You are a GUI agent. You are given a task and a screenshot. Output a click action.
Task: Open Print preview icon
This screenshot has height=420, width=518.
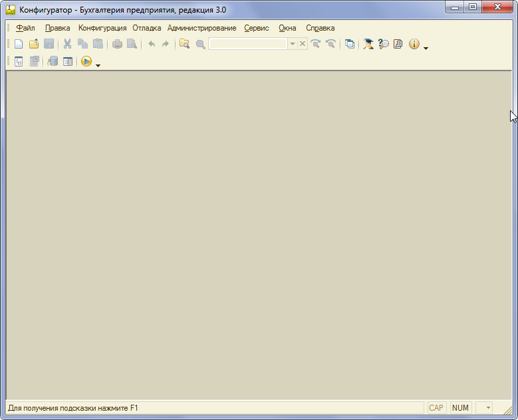tap(132, 44)
